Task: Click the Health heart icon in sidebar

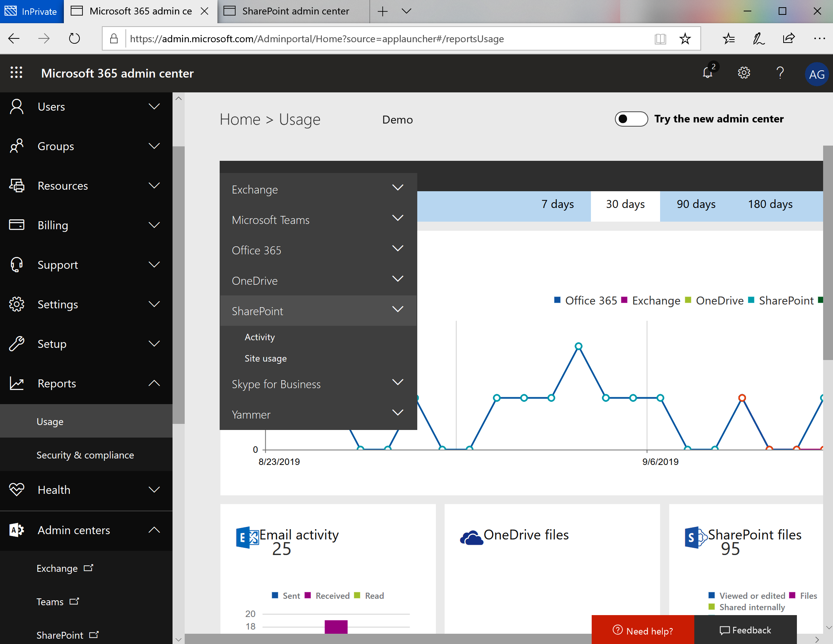Action: pos(17,489)
